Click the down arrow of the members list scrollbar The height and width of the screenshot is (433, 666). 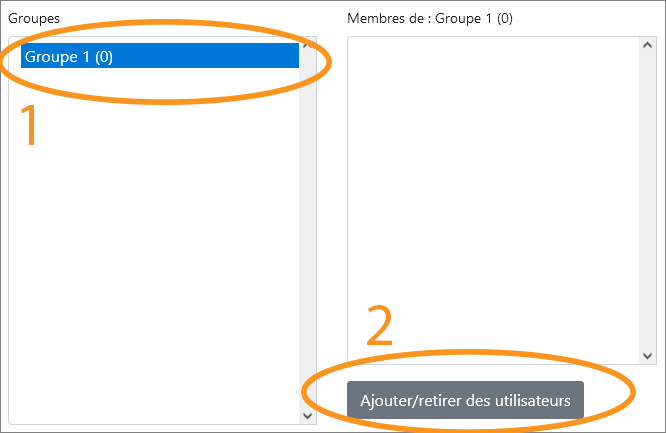point(647,356)
